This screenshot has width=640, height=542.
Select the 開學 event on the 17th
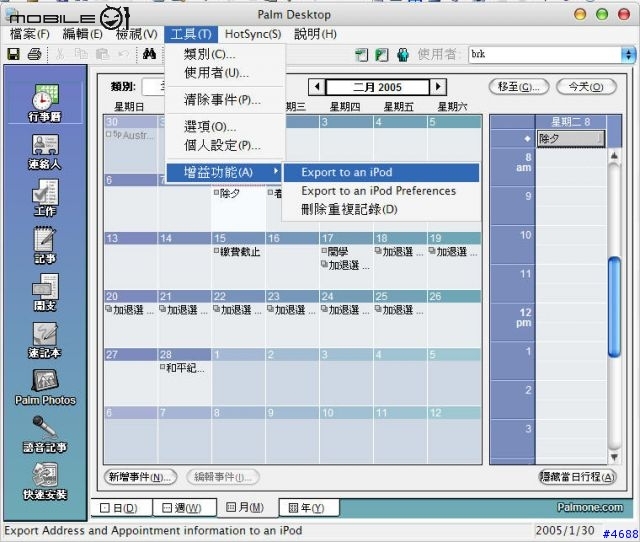click(x=334, y=251)
